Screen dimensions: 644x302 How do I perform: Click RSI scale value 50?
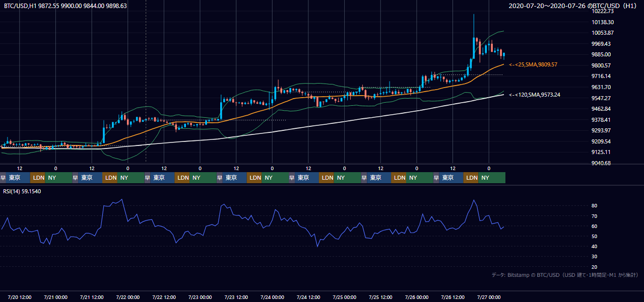pyautogui.click(x=595, y=236)
